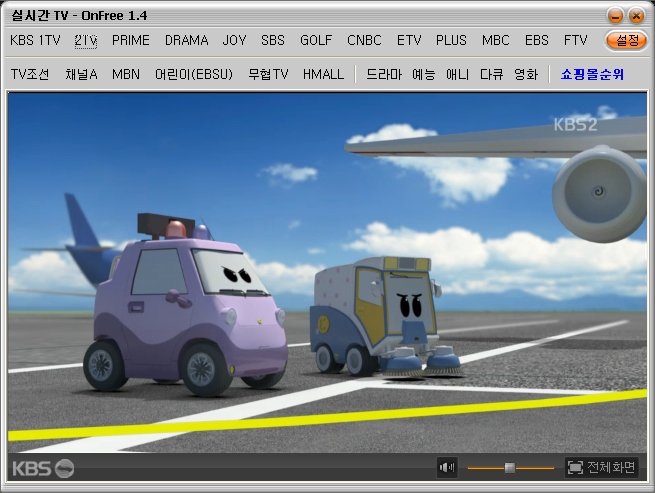Choose the 애니 animation category
Screen dimensions: 655x493
coord(457,74)
